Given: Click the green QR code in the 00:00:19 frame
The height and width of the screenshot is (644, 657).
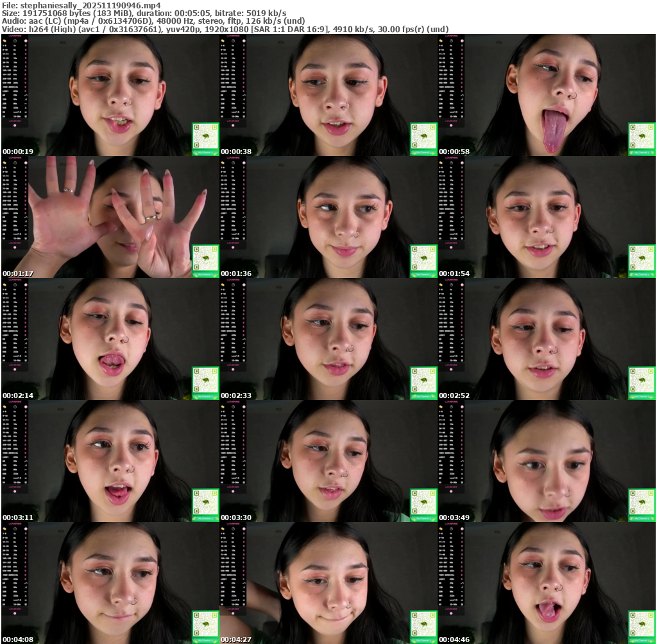Looking at the screenshot, I should click(205, 137).
